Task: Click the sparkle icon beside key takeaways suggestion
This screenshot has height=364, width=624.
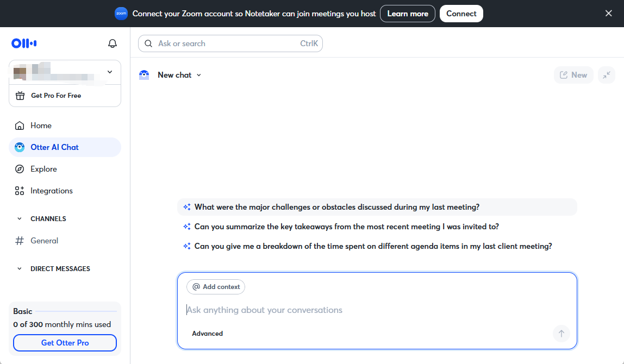Action: pos(186,227)
